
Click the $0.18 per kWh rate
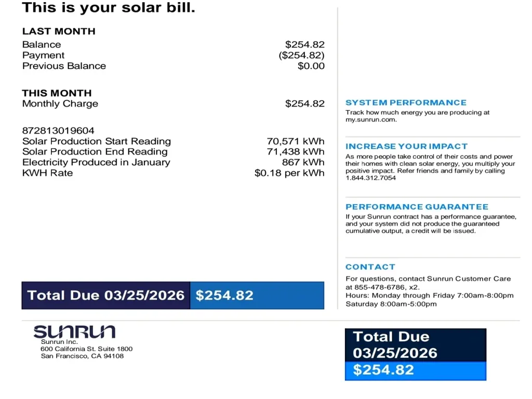(x=289, y=173)
